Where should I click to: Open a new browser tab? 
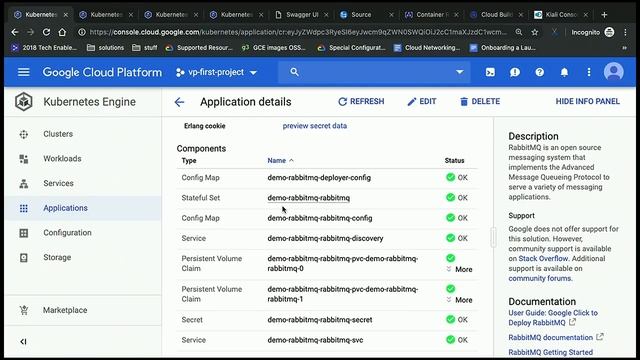604,15
